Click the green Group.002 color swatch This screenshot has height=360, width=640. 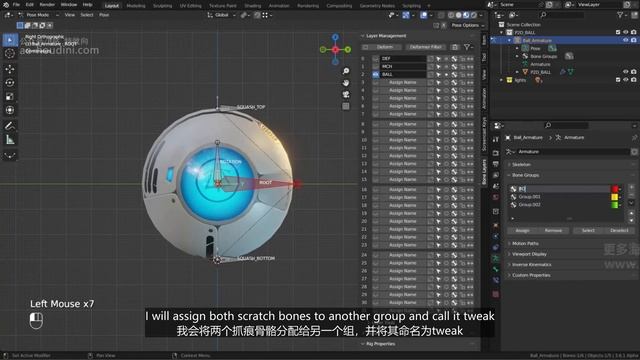(x=615, y=205)
